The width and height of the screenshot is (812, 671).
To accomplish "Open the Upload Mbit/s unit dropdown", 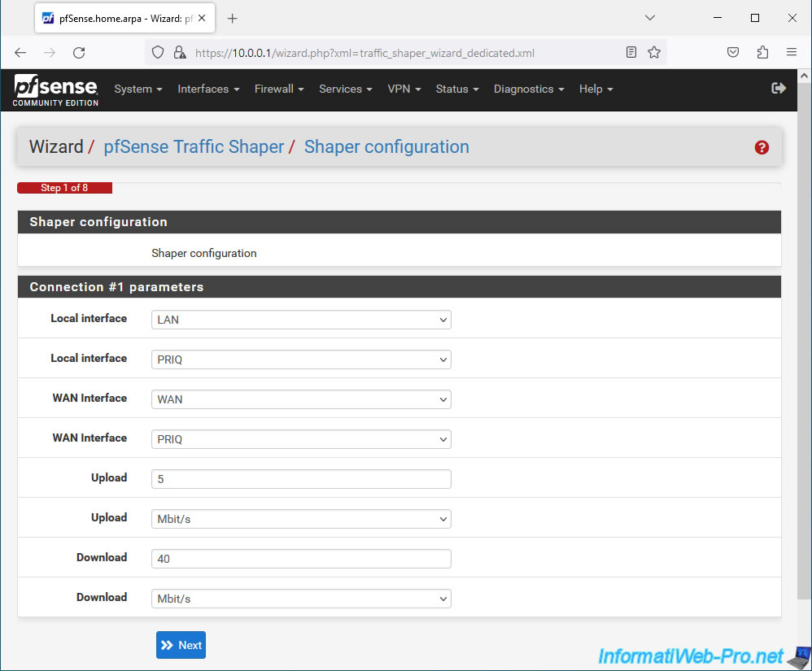I will pyautogui.click(x=301, y=519).
